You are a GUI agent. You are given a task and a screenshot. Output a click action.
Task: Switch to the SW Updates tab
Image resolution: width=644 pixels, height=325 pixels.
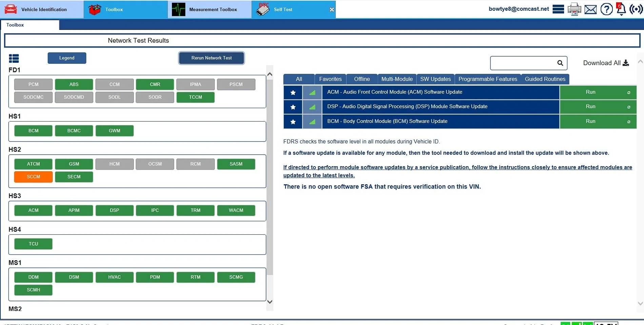click(x=435, y=79)
